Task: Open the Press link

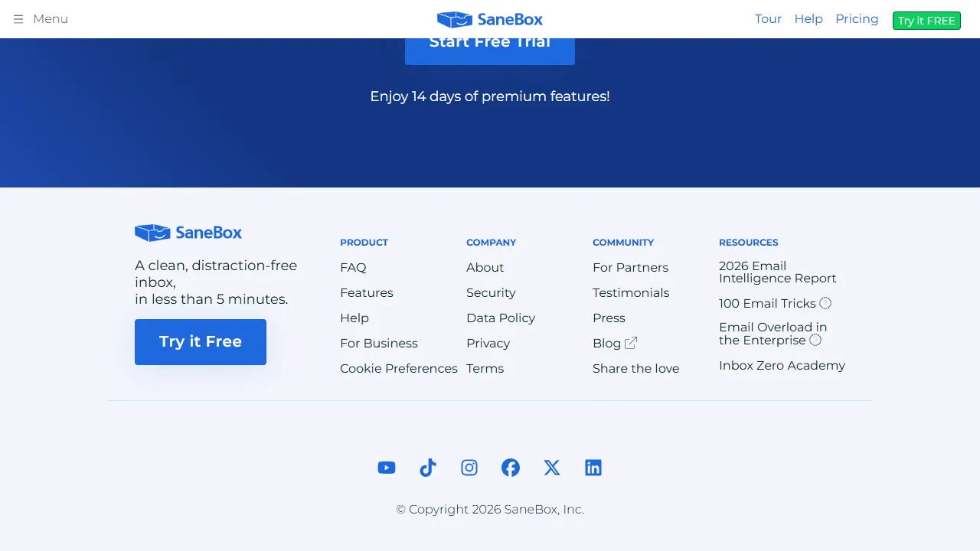Action: point(609,318)
